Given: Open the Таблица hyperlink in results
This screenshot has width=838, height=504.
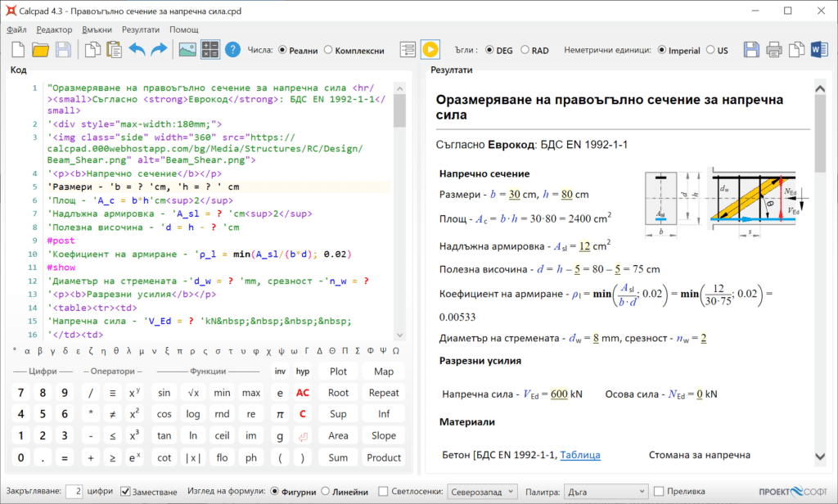Looking at the screenshot, I should coord(580,455).
